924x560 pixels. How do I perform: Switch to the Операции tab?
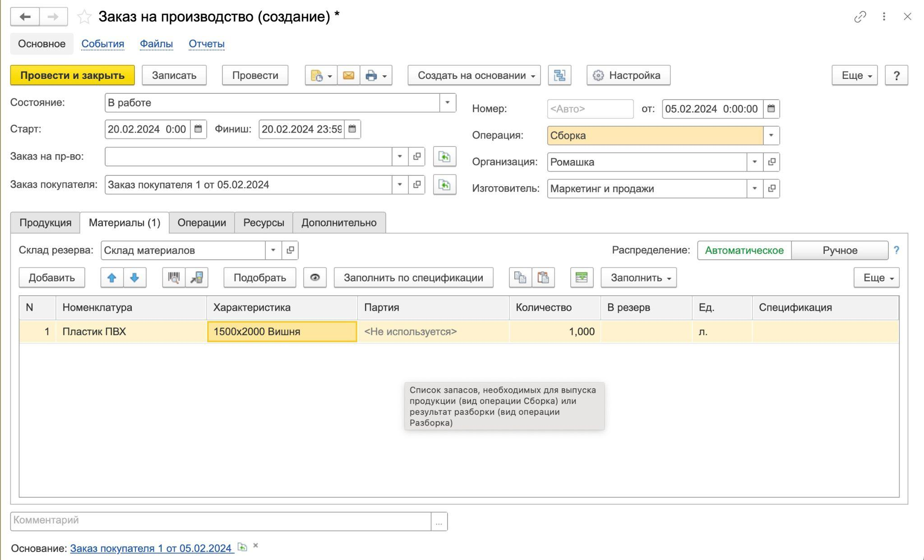(x=202, y=223)
